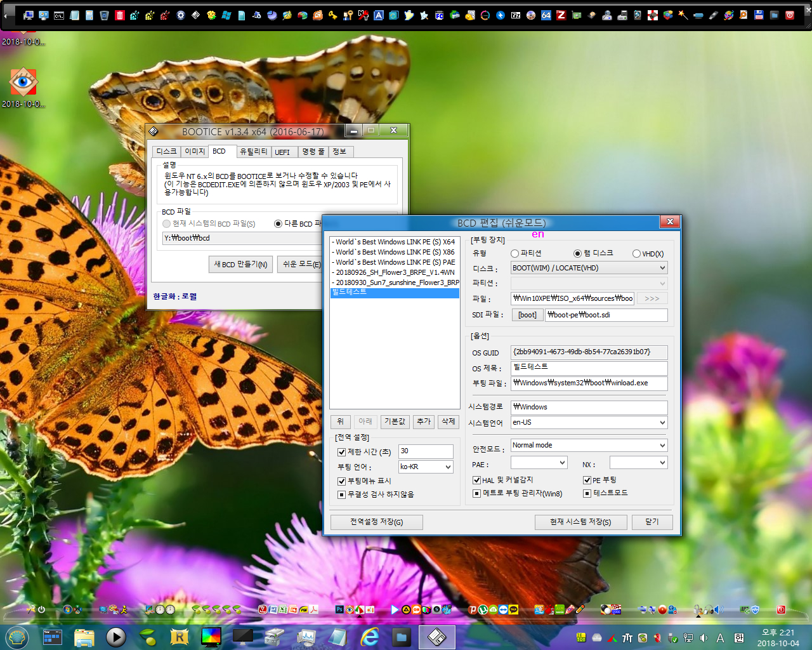Launch the media player play icon on taskbar
The image size is (812, 650).
pos(115,637)
